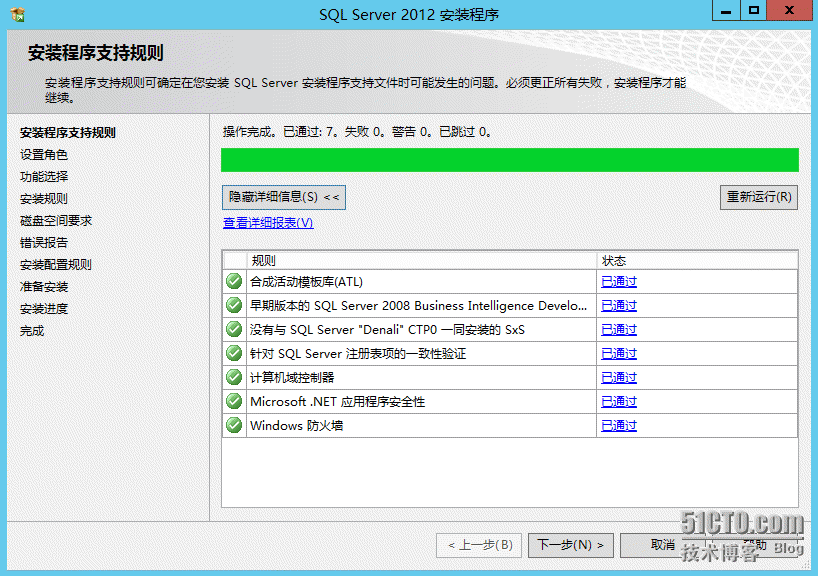Click the 上一步(B) back button
Image resolution: width=818 pixels, height=576 pixels.
click(479, 545)
